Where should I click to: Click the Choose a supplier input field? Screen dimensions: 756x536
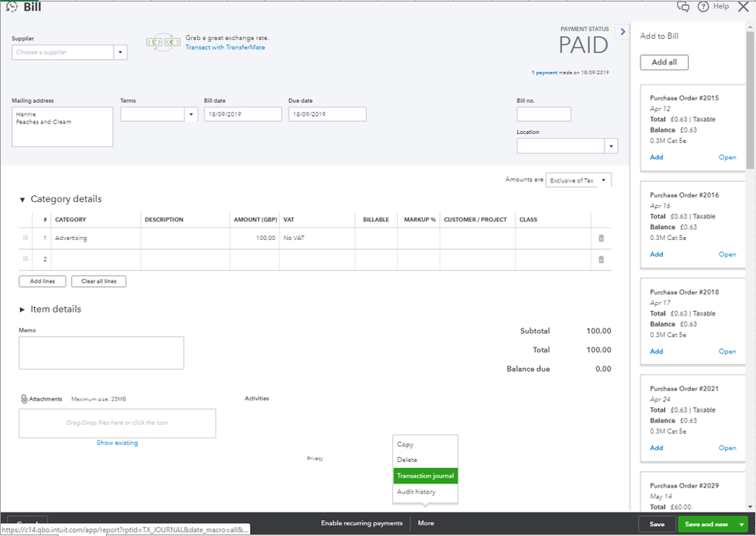point(63,52)
